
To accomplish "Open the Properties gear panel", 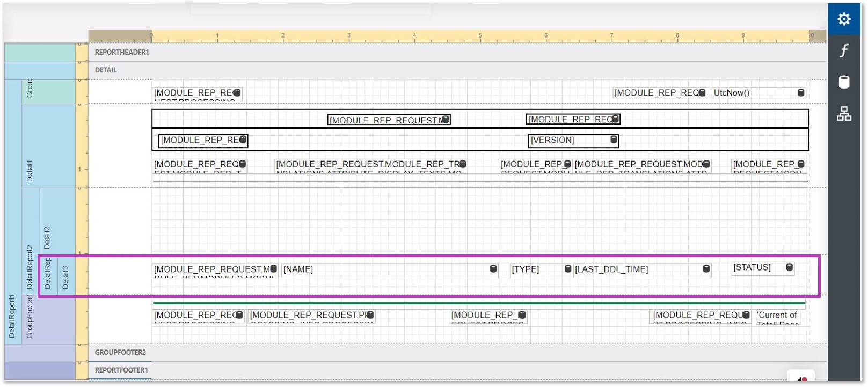I will click(844, 19).
